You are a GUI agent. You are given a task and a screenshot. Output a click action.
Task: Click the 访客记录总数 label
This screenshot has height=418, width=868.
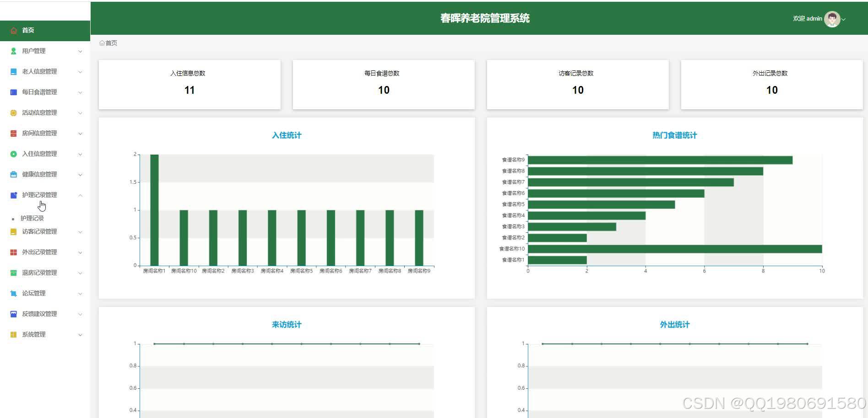576,73
